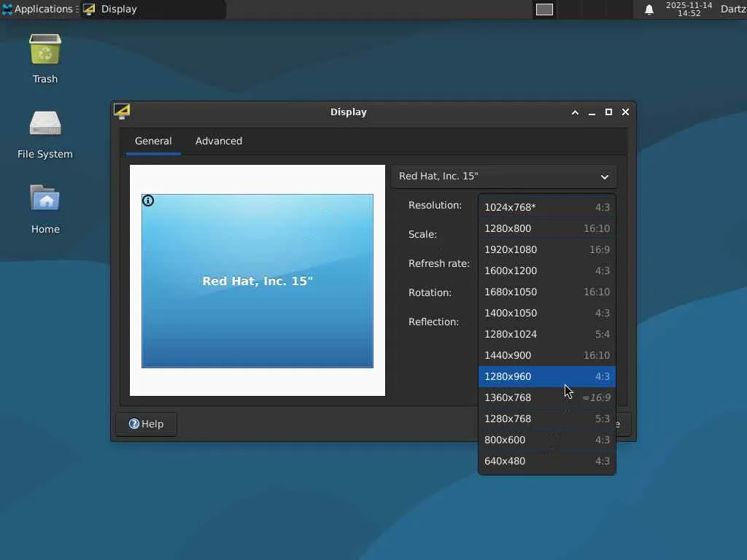Image resolution: width=747 pixels, height=560 pixels.
Task: Click the monitor info icon in preview
Action: pos(148,201)
